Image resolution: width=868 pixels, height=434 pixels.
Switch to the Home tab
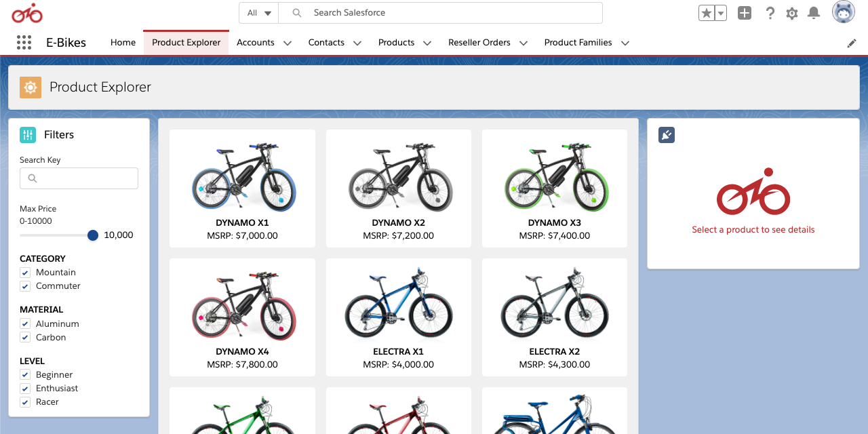click(123, 42)
